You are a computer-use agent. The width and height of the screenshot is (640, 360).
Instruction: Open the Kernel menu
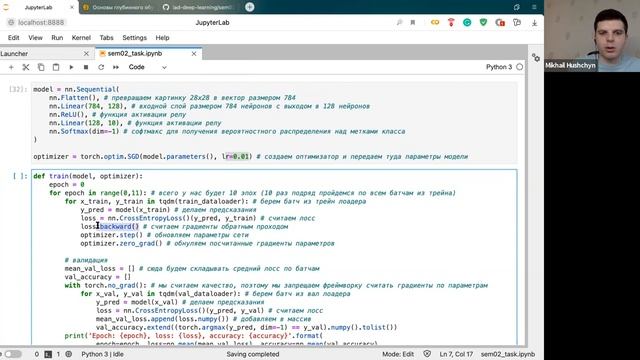tap(81, 38)
